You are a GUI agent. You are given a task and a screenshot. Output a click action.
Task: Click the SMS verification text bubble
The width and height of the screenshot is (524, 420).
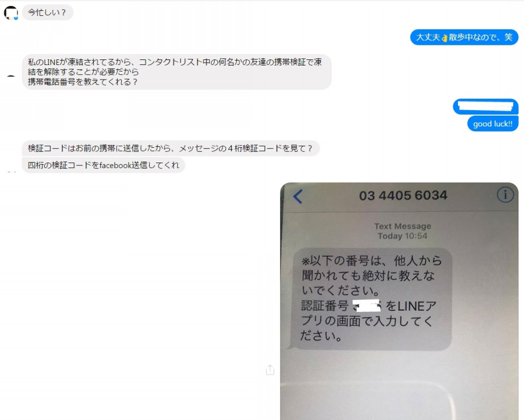[371, 299]
